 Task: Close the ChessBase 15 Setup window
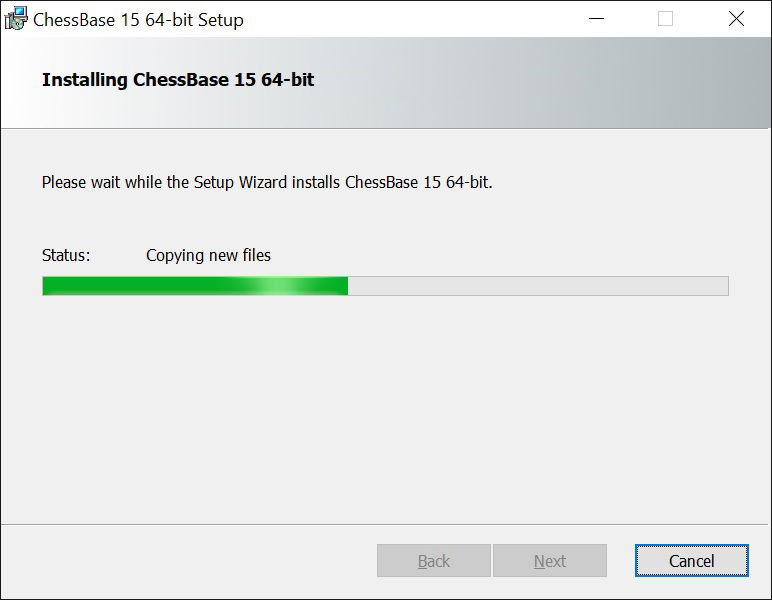coord(736,19)
